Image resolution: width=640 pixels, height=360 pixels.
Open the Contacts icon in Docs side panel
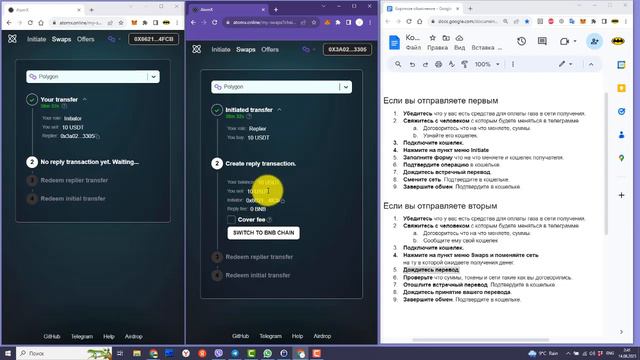click(x=621, y=134)
